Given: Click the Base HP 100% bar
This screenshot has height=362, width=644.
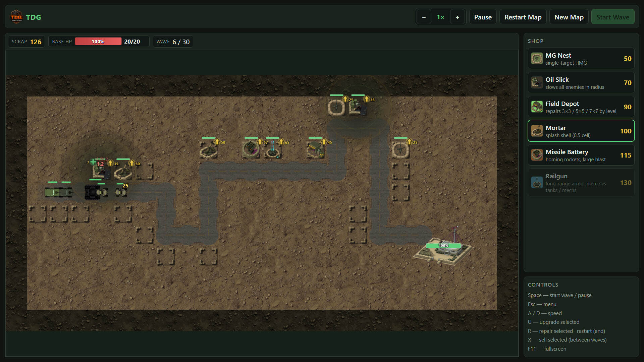Looking at the screenshot, I should [98, 42].
